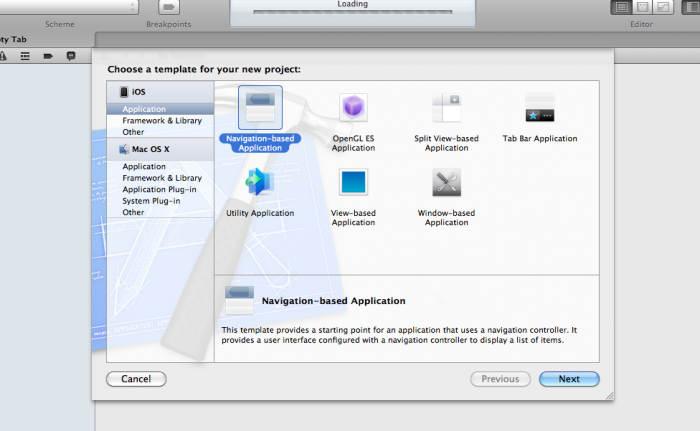Click the Loading activity progress bar

(353, 12)
